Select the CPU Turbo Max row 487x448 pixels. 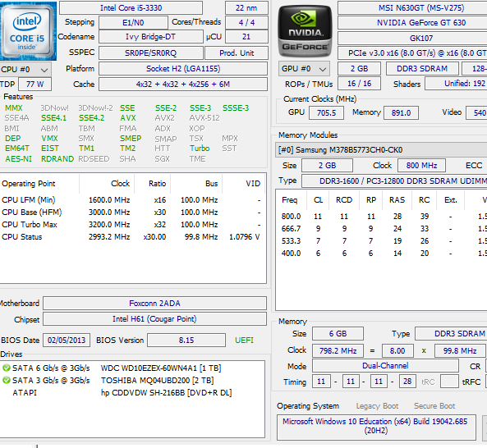[x=132, y=225]
